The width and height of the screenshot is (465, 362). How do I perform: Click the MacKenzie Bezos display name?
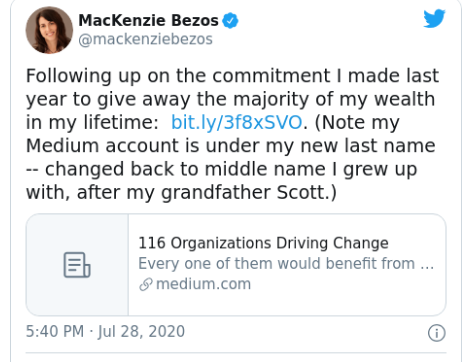[148, 21]
